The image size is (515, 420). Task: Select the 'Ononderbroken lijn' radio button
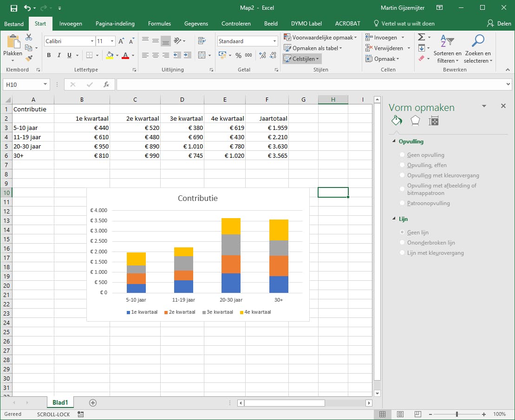(402, 243)
